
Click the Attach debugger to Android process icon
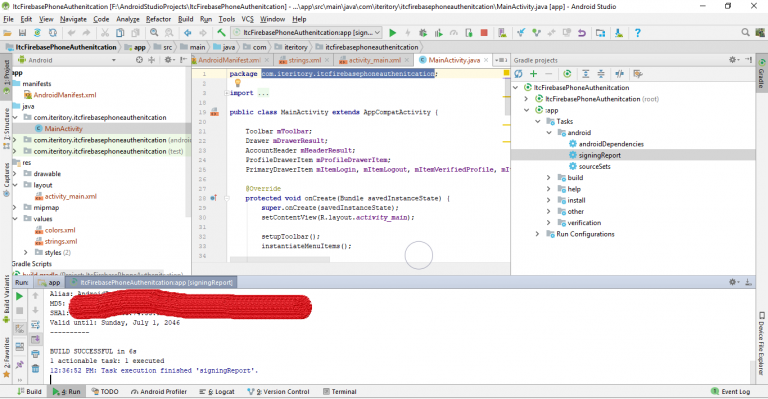pos(469,33)
